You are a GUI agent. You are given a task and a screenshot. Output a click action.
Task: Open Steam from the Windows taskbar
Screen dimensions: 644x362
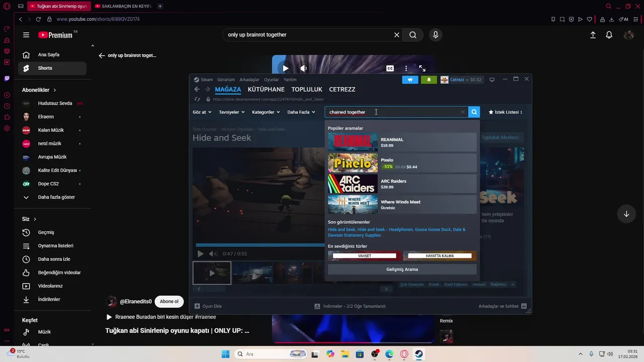(x=419, y=354)
